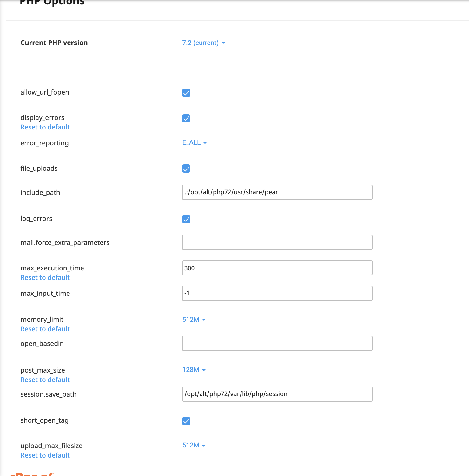The width and height of the screenshot is (469, 476).
Task: Expand the upload_max_filesize dropdown
Action: [x=194, y=445]
